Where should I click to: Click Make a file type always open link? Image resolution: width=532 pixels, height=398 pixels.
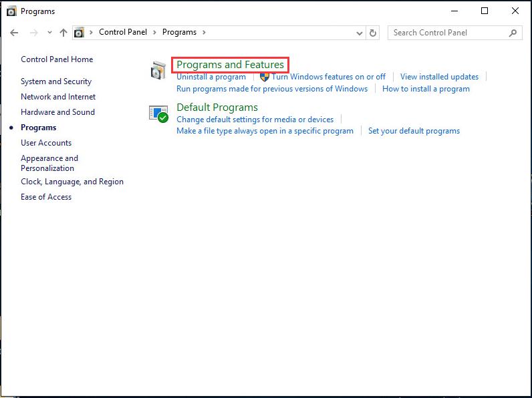(x=265, y=131)
